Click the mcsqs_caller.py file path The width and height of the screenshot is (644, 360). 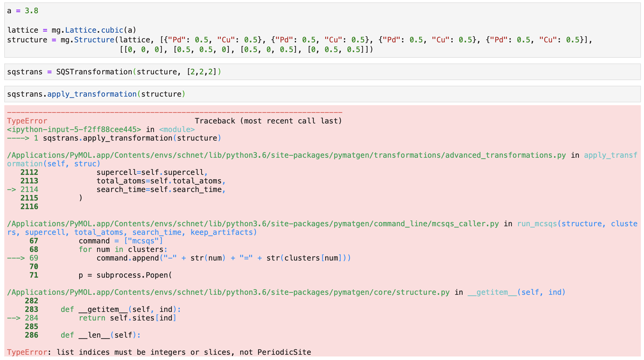click(x=252, y=224)
